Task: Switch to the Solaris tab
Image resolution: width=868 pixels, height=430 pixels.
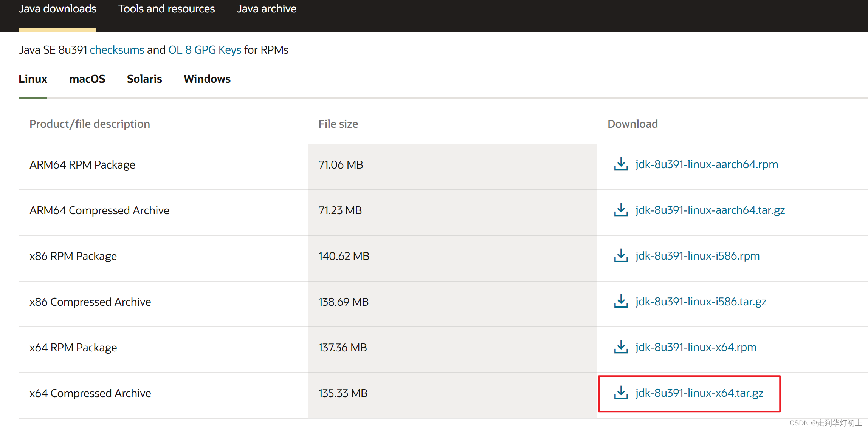Action: coord(144,79)
